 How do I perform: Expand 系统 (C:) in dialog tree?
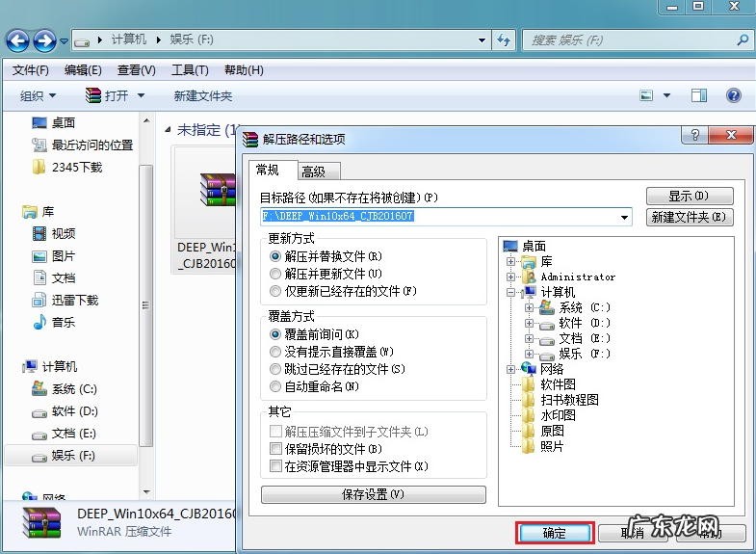point(529,307)
